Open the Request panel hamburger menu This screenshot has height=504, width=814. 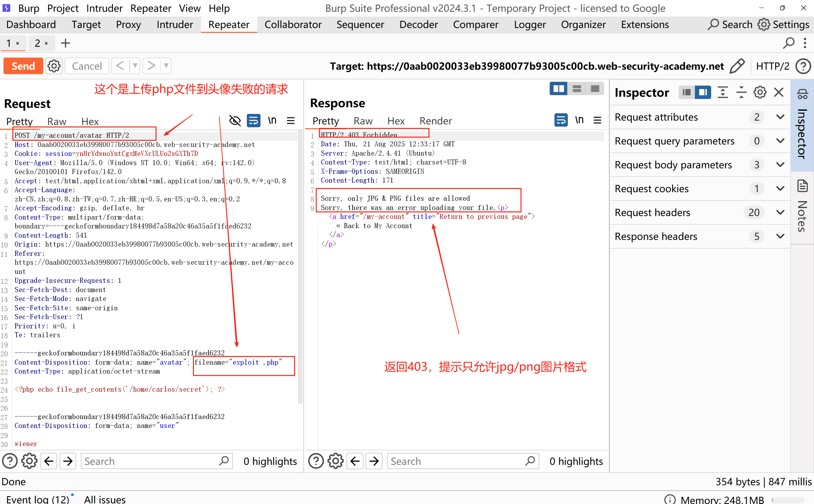coord(290,121)
